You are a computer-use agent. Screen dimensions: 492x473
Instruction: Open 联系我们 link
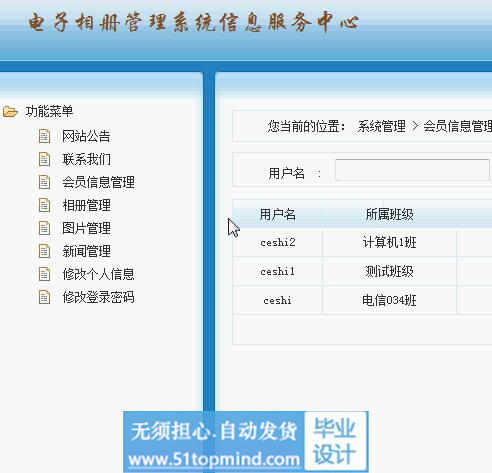86,159
